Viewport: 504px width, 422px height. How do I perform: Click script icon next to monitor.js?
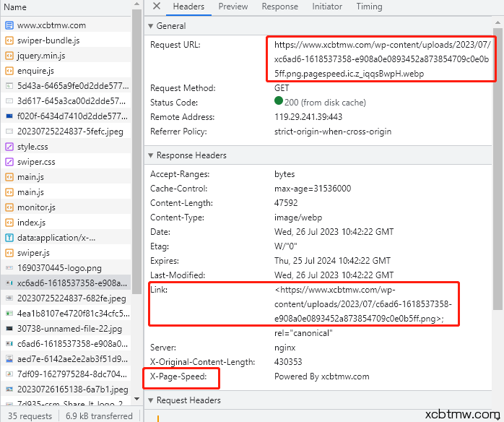tap(9, 207)
